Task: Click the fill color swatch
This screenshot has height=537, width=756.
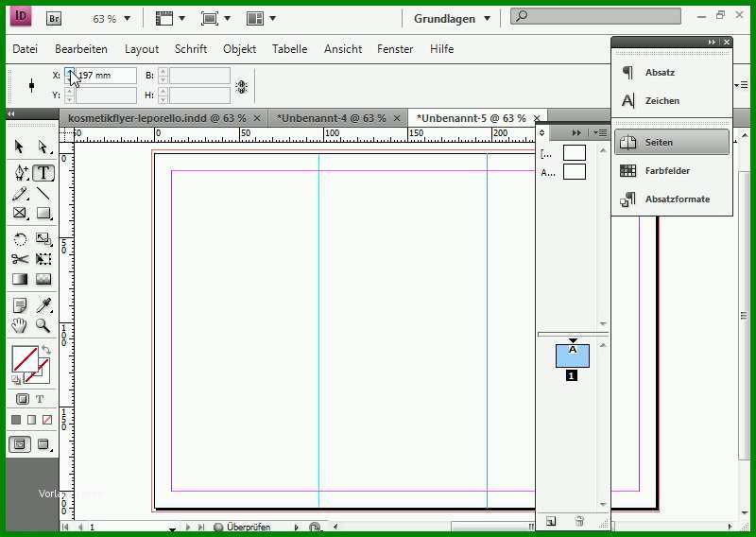Action: click(25, 359)
